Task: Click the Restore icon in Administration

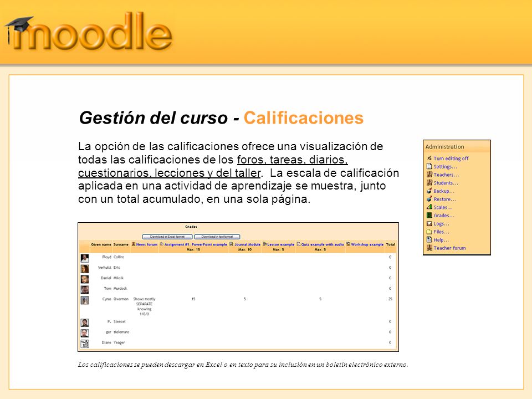Action: coord(429,199)
